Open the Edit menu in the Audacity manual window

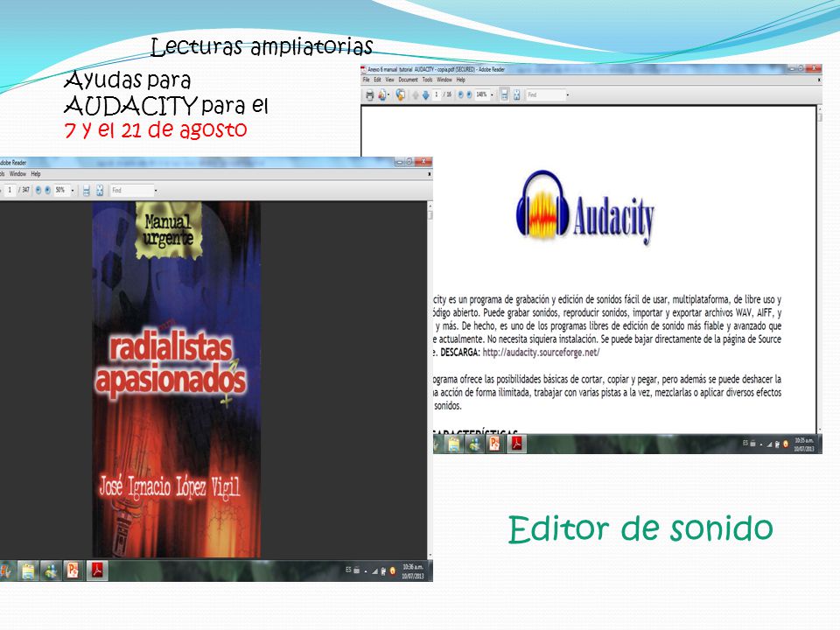378,80
